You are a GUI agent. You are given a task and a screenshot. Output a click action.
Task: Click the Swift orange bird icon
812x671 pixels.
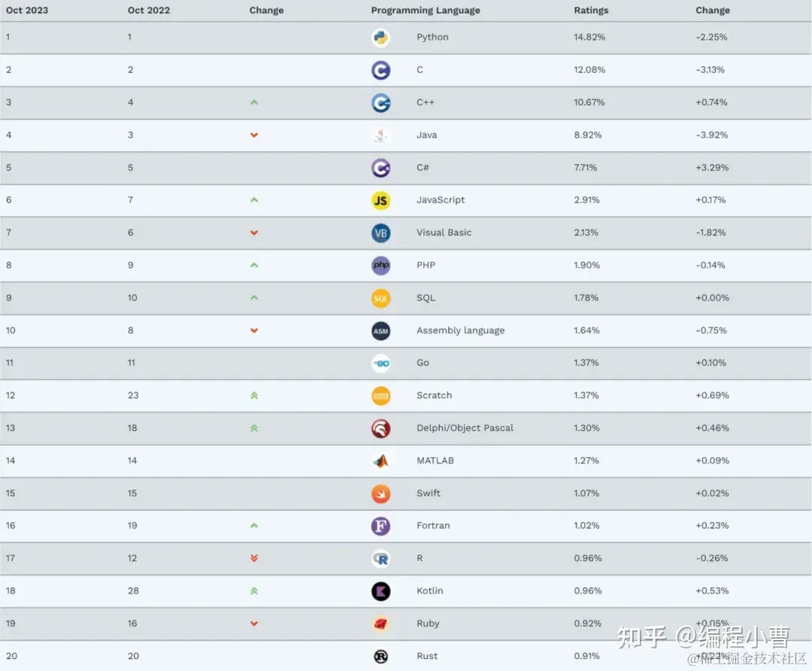pyautogui.click(x=380, y=493)
